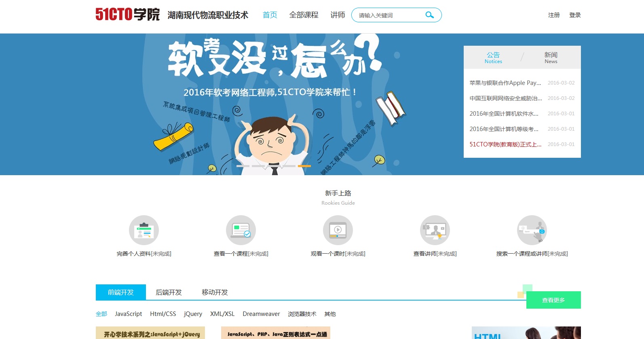Select the 移动开发 tab
Screen dimensions: 644x339
[215, 292]
